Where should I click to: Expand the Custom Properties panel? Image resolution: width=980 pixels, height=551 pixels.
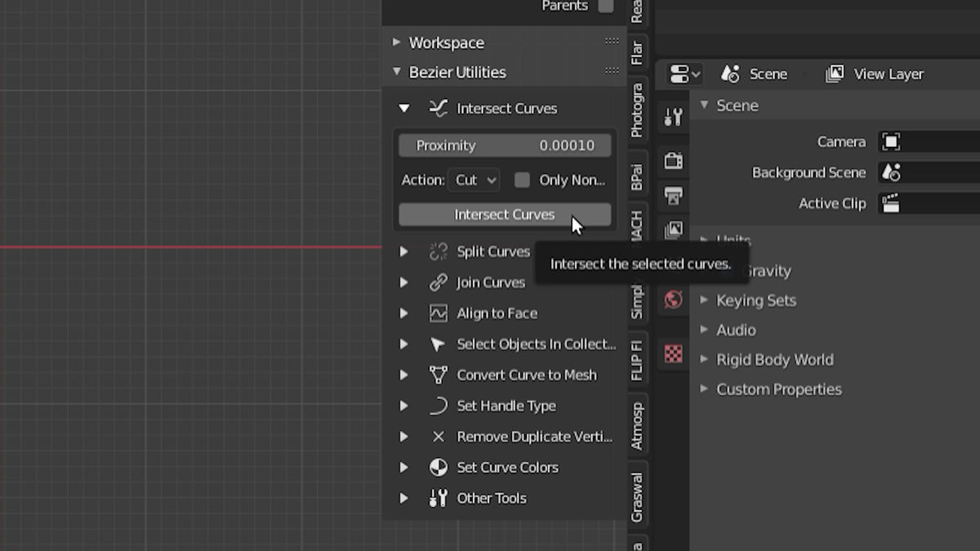click(x=704, y=389)
